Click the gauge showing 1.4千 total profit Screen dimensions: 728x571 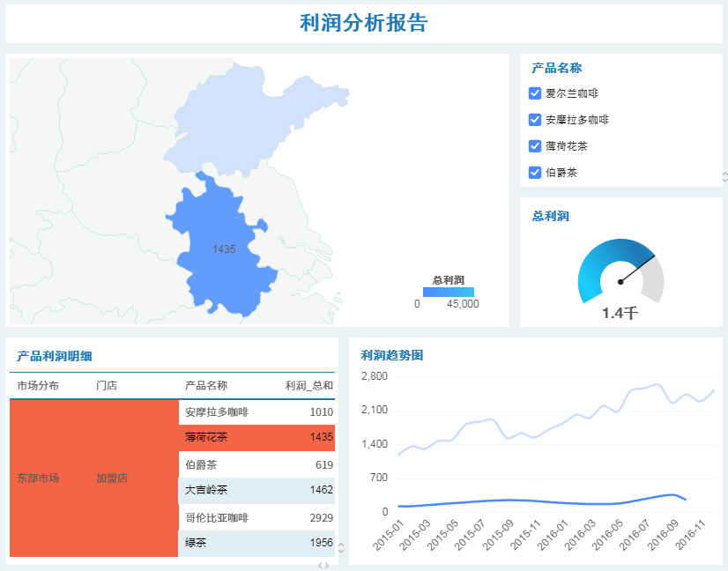tap(620, 273)
